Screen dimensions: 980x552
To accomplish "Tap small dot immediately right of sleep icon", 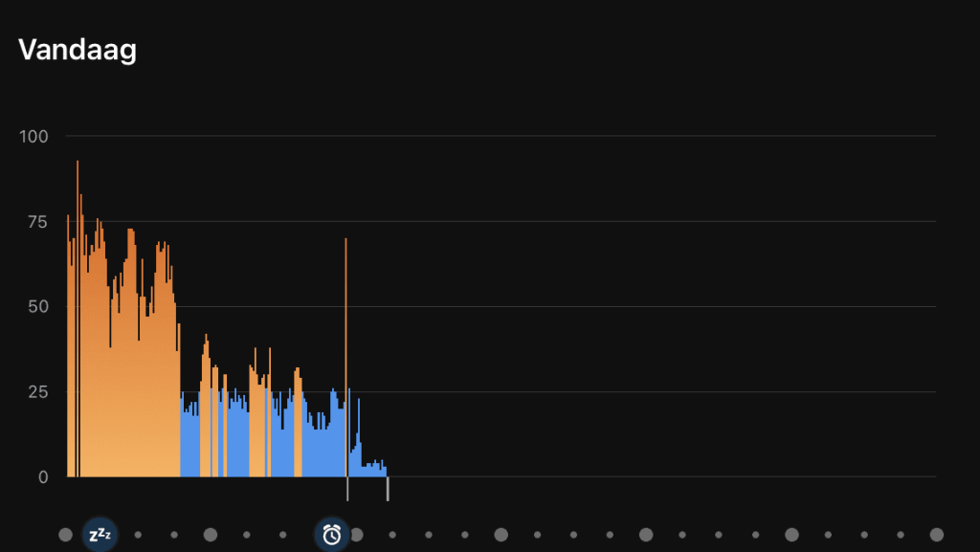I will click(x=138, y=535).
